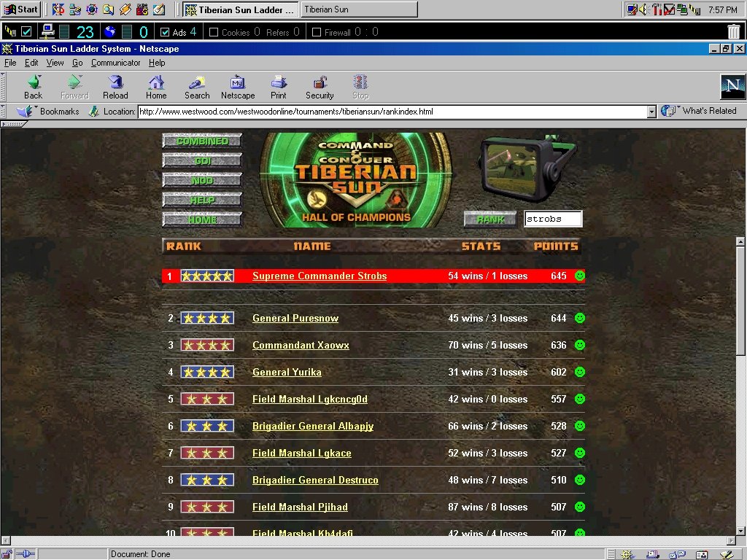Image resolution: width=747 pixels, height=560 pixels.
Task: Click the computer network icon in filter bar
Action: [47, 31]
